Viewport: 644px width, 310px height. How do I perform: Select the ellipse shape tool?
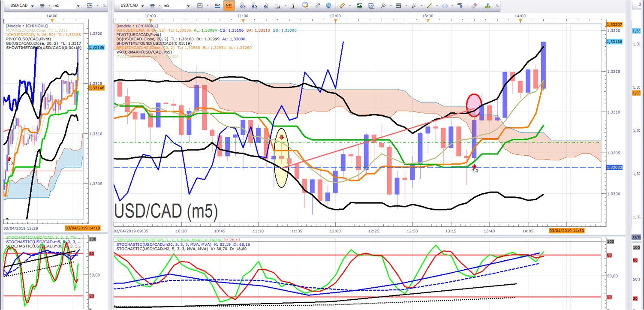[x=445, y=6]
